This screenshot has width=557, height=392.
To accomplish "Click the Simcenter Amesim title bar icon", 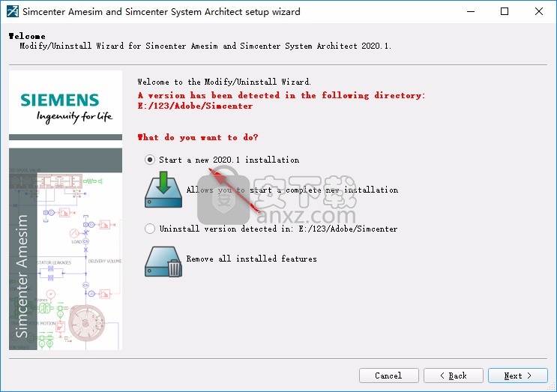I will click(13, 11).
